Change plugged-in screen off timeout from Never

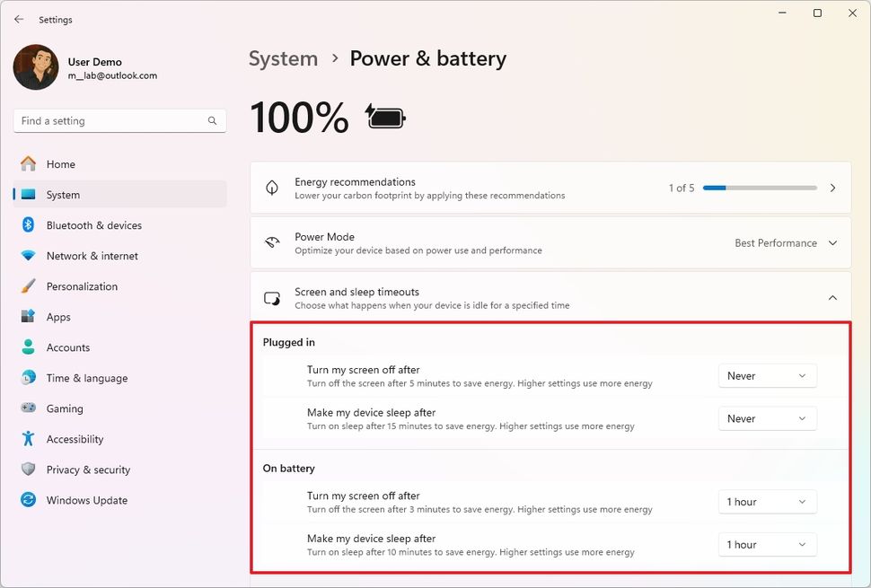pyautogui.click(x=767, y=375)
